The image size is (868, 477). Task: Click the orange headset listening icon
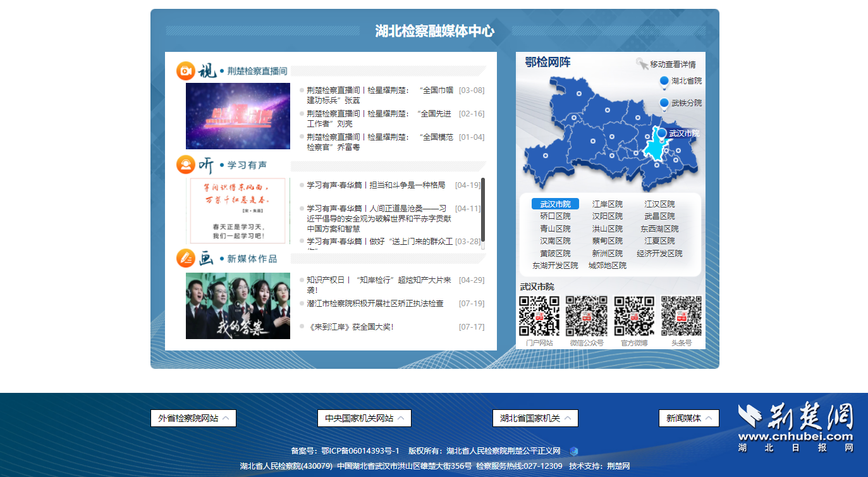[185, 164]
